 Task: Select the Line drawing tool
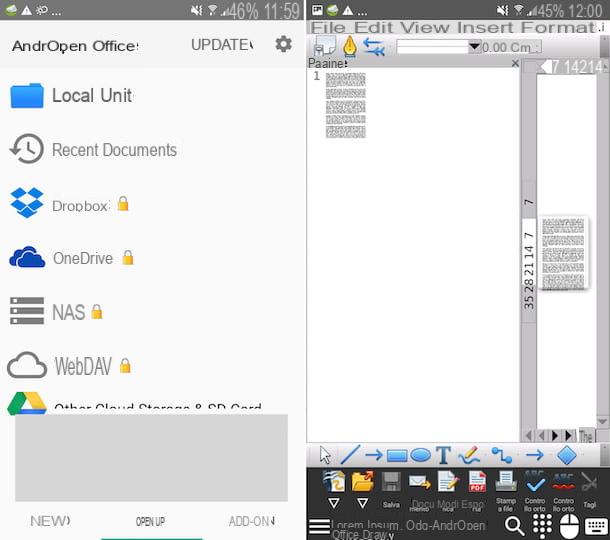tap(350, 455)
